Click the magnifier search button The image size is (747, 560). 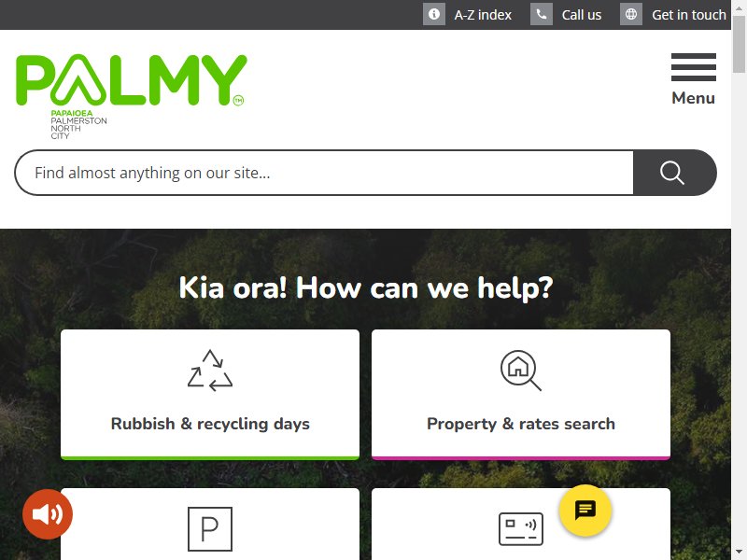tap(673, 173)
